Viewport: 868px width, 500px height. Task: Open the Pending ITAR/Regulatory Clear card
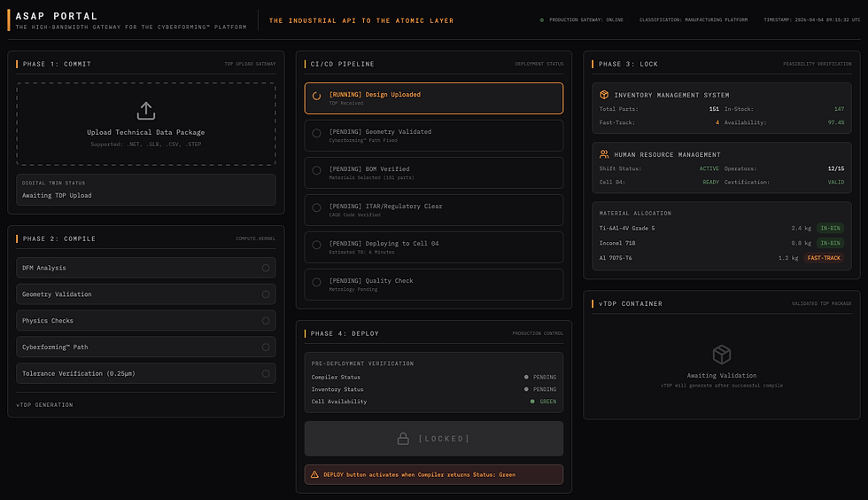click(x=433, y=209)
